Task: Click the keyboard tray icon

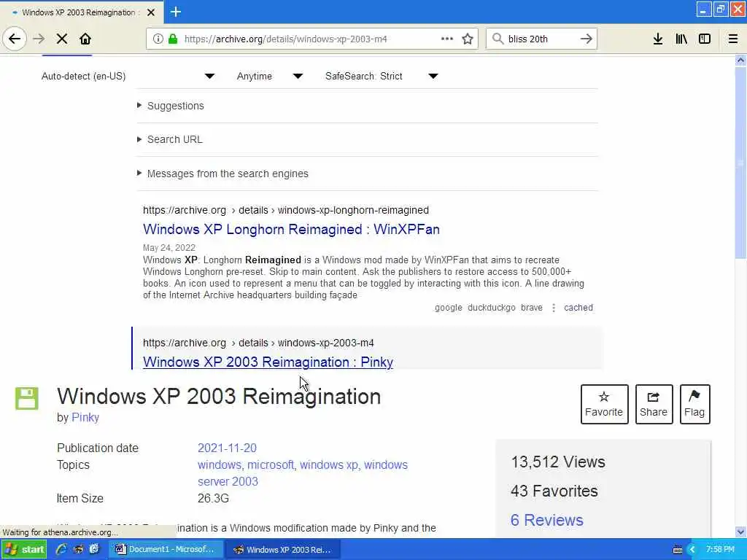Action: [x=678, y=550]
